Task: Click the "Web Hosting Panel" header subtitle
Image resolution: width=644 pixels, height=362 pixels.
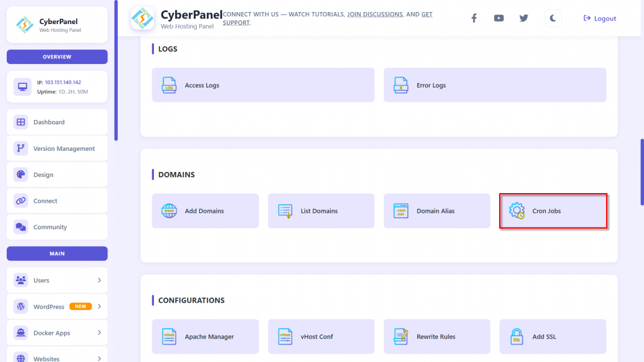Action: [x=187, y=27]
